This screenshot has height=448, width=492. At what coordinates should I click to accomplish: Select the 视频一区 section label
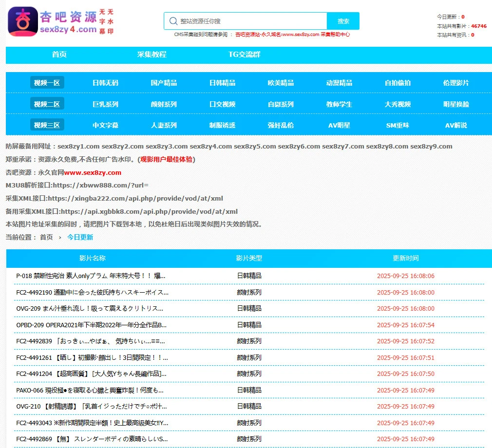tap(47, 83)
